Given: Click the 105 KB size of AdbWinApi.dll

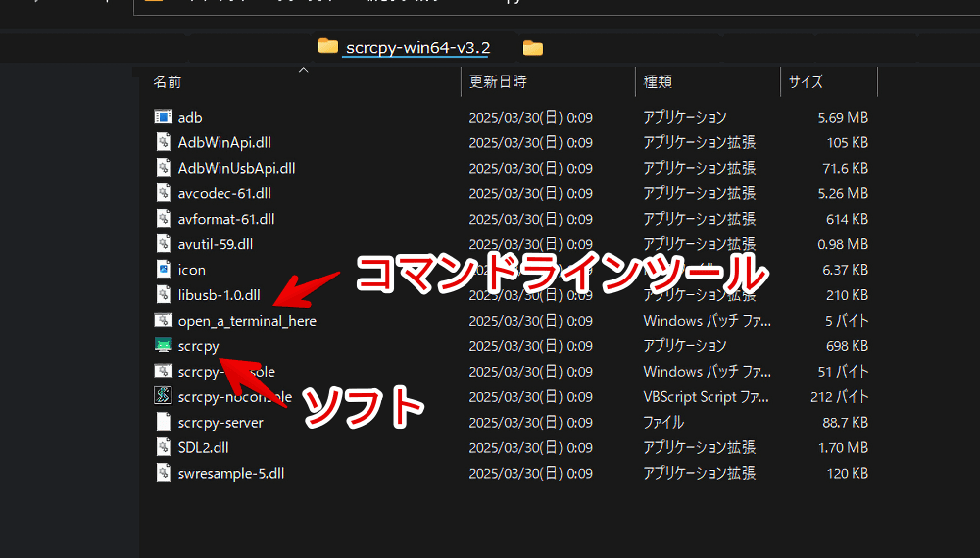Looking at the screenshot, I should [x=847, y=142].
